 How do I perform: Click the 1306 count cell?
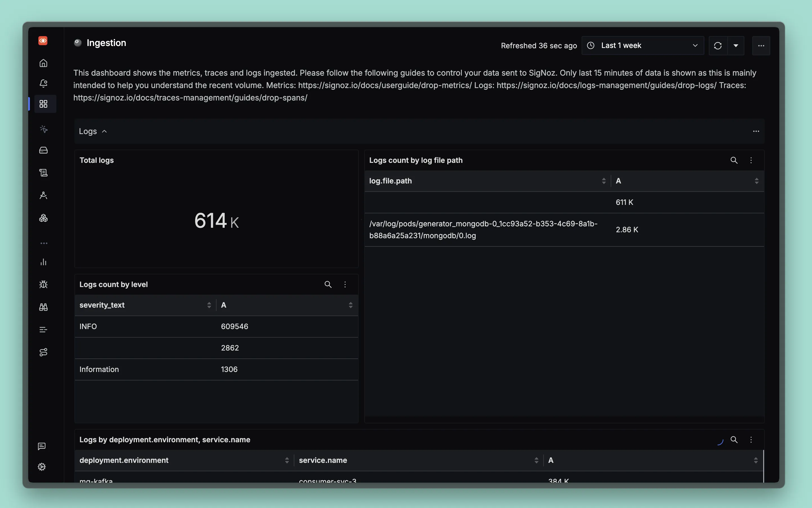pos(229,370)
